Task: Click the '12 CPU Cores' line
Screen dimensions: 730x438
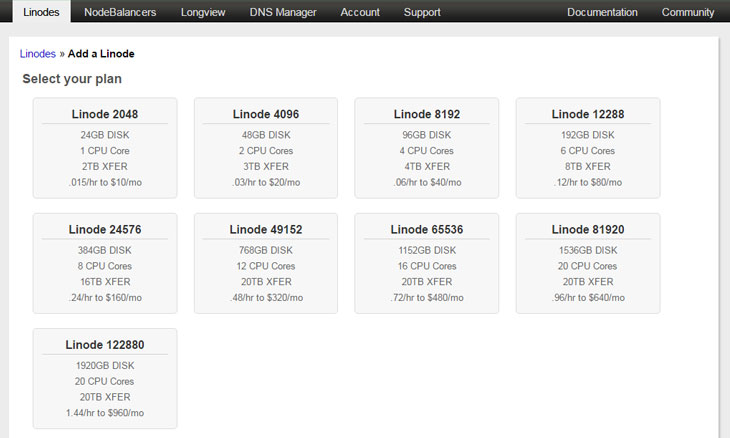Action: pos(266,266)
